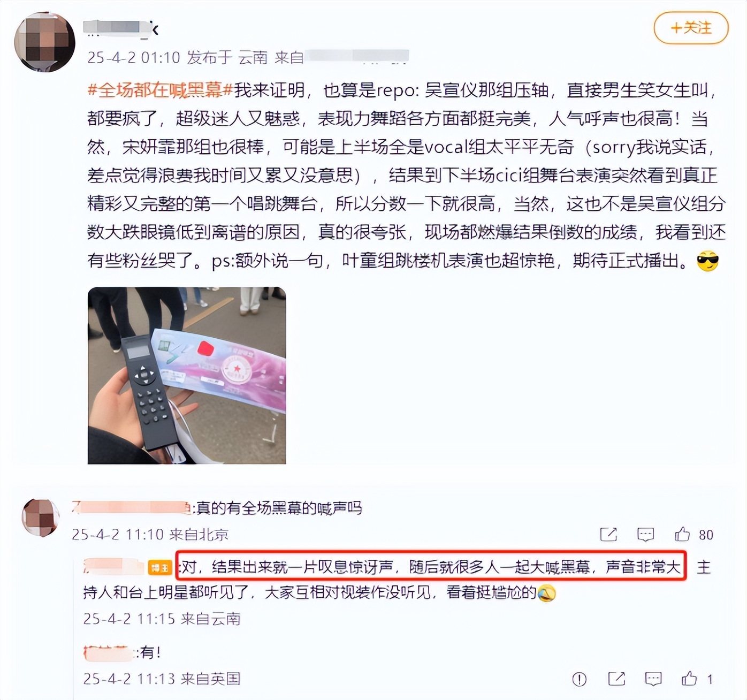
Task: Click the poster's pixelated profile avatar
Action: 44,42
